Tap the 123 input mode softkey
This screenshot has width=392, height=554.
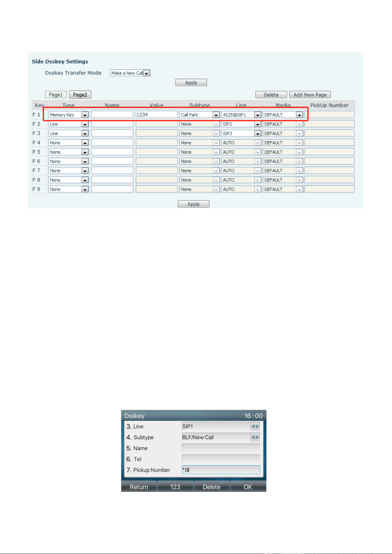pos(175,487)
